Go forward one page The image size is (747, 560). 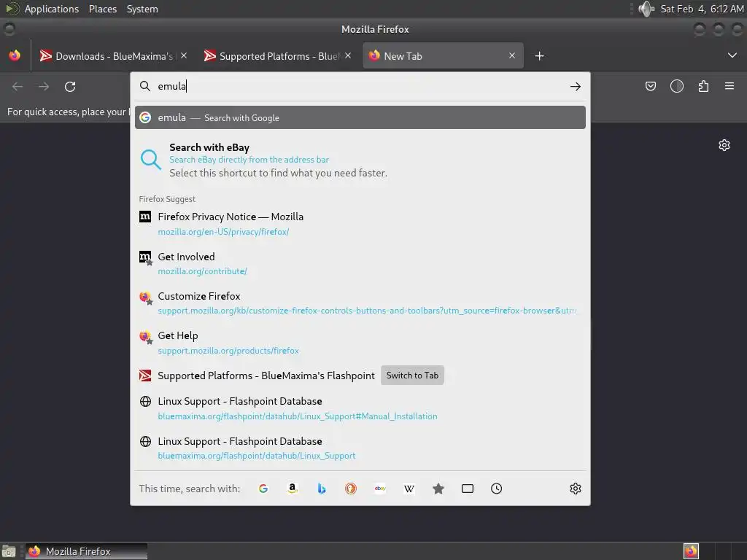44,87
